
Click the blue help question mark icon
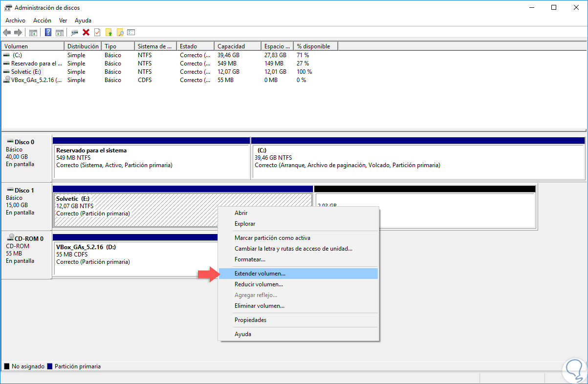[x=48, y=32]
